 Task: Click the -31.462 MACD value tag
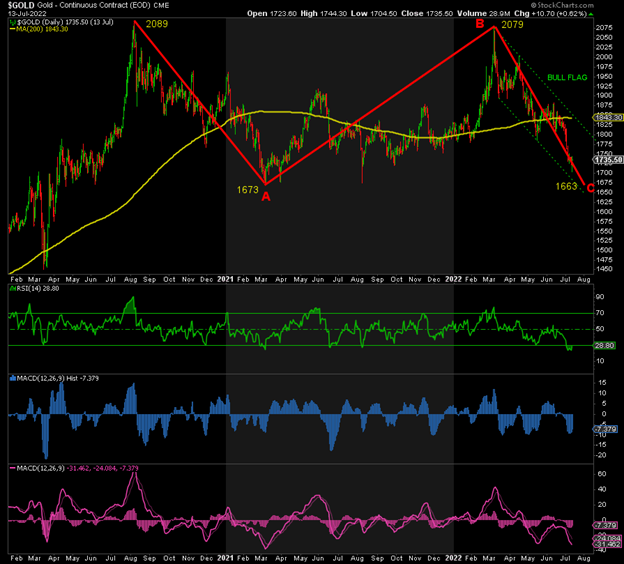point(607,544)
